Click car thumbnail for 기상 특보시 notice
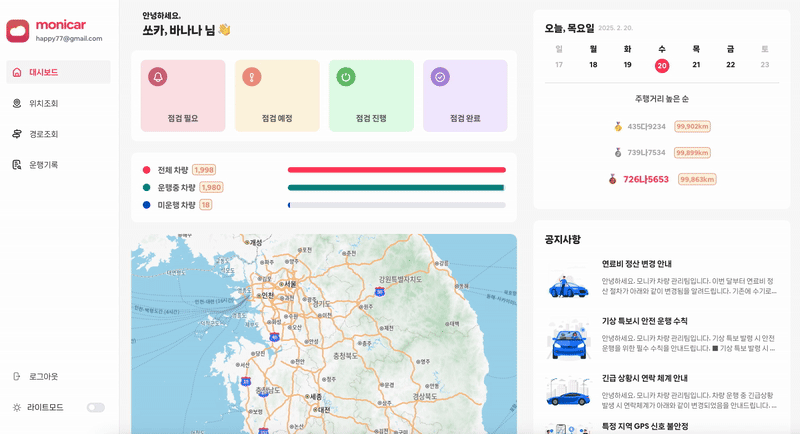Screen dimensions: 800x434 click(x=568, y=340)
